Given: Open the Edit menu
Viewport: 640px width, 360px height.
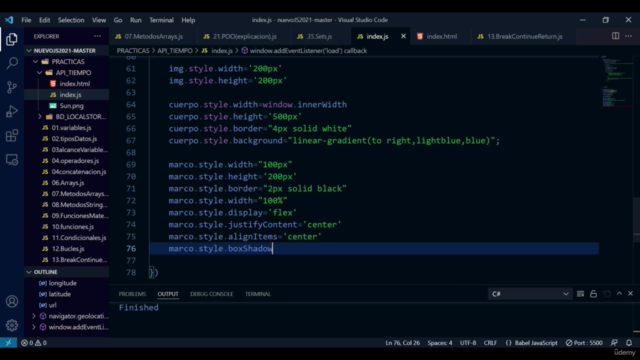Looking at the screenshot, I should tap(44, 20).
